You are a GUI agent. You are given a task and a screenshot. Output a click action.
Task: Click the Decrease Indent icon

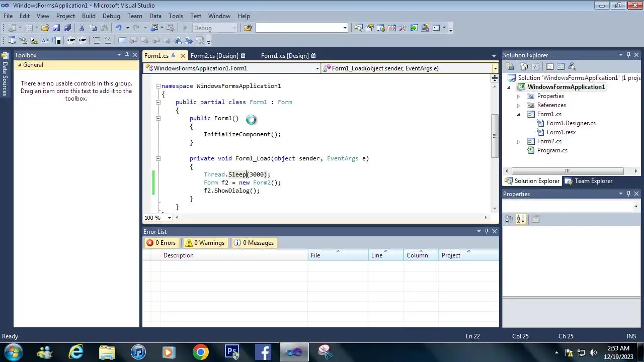[71, 40]
